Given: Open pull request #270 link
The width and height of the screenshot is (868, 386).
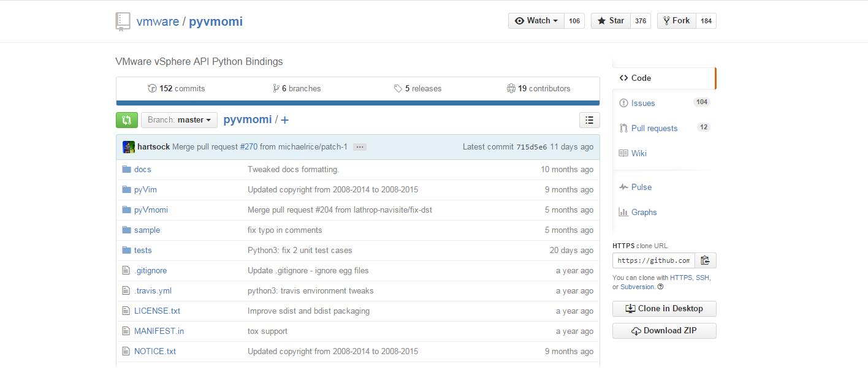Looking at the screenshot, I should 248,147.
